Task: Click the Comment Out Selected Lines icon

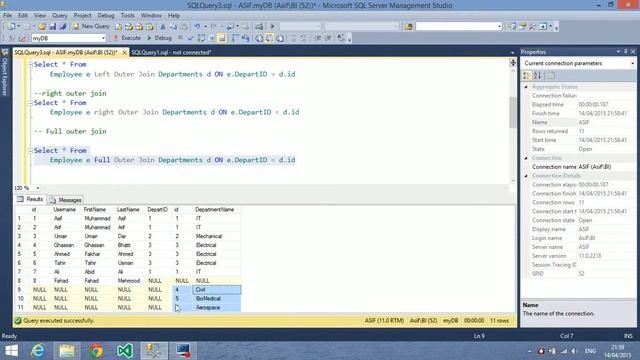Action: coord(293,38)
